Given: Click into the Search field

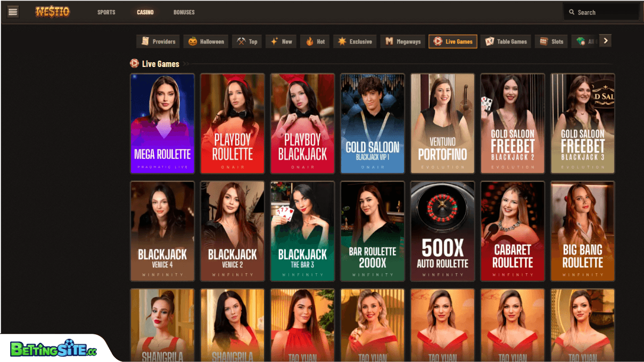Looking at the screenshot, I should click(601, 12).
